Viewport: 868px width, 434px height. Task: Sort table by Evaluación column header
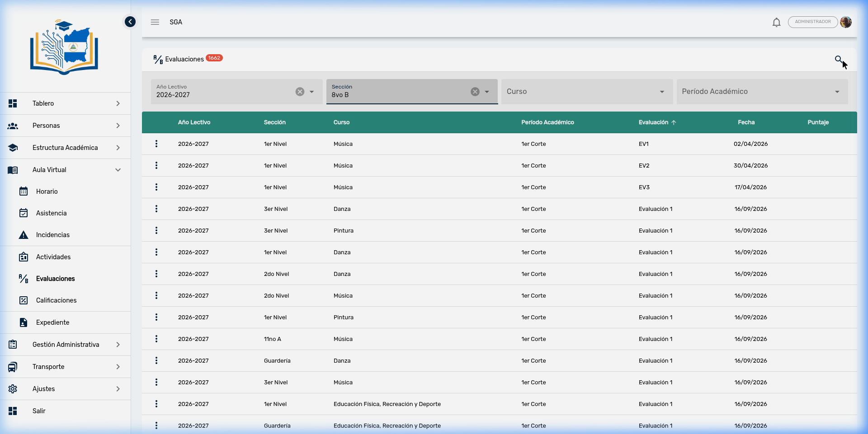click(x=653, y=122)
